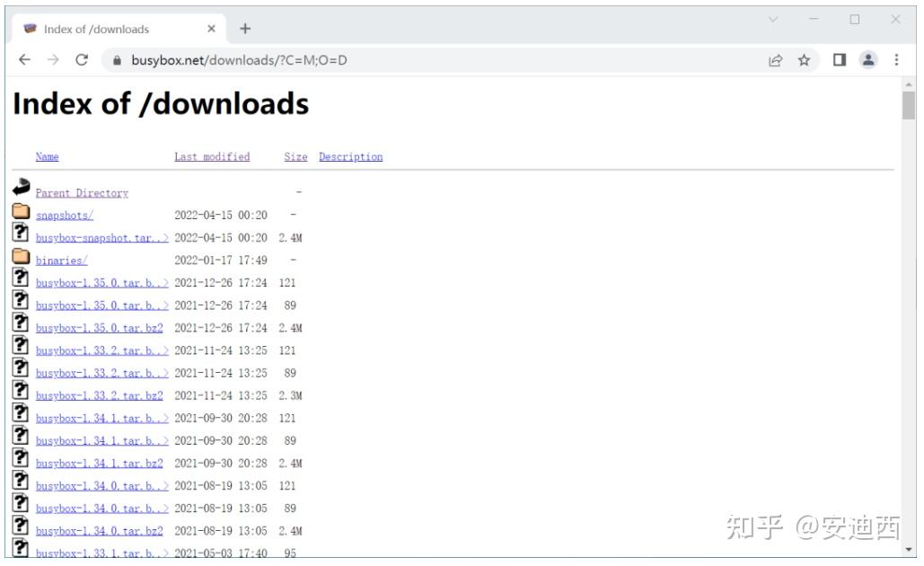Open busybox-1.34.0 link with size 89
Viewport: 924px width, 566px height.
pyautogui.click(x=102, y=509)
